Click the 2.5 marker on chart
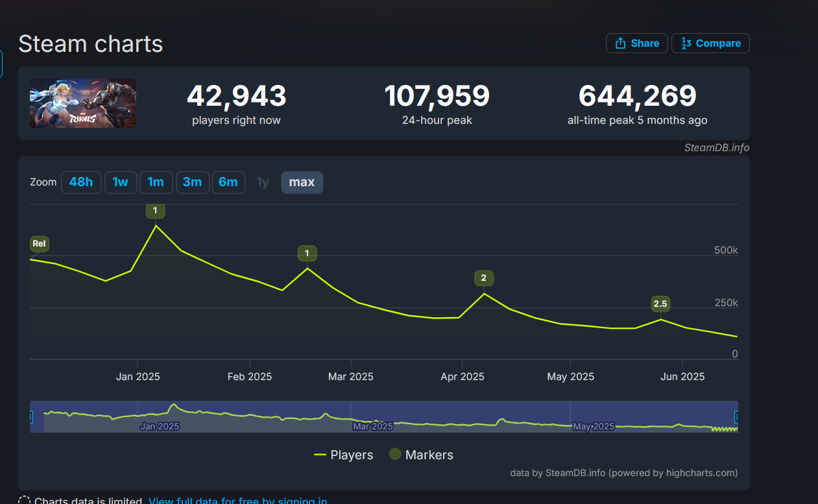 pos(660,304)
